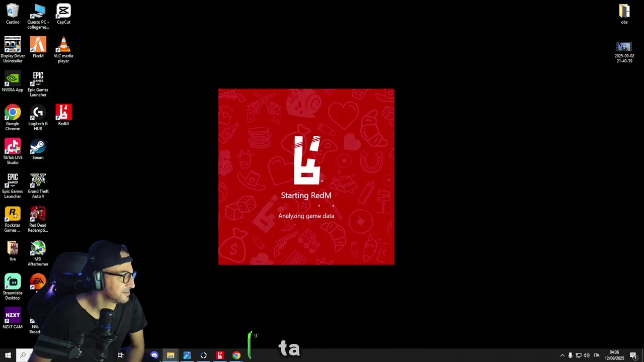
Task: Select the NVIDIA App desktop icon
Action: (13, 81)
